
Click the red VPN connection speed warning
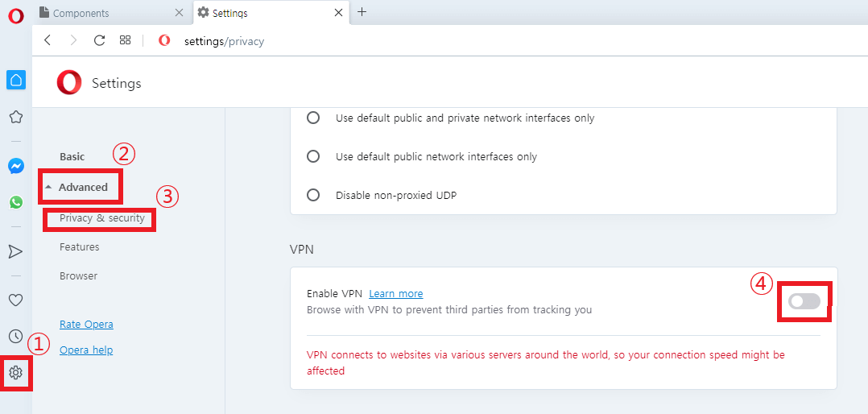coord(545,362)
